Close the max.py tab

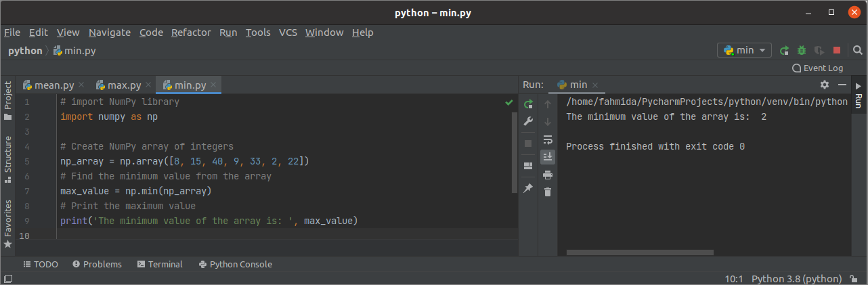(148, 85)
